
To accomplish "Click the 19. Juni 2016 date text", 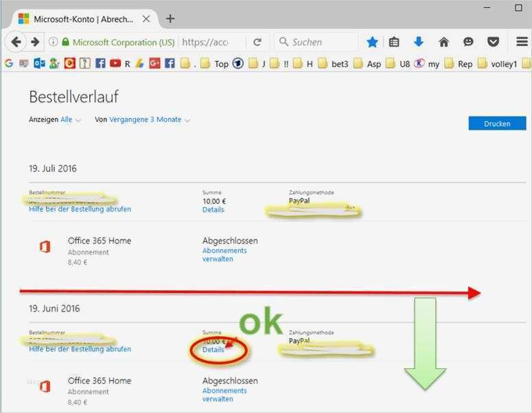I will [x=54, y=309].
